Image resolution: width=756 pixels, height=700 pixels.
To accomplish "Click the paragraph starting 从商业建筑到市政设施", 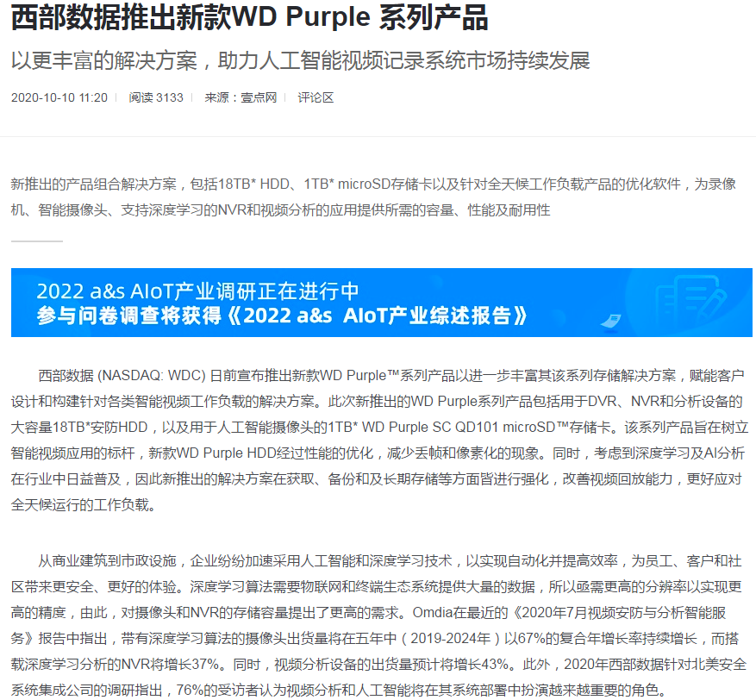I will click(378, 625).
